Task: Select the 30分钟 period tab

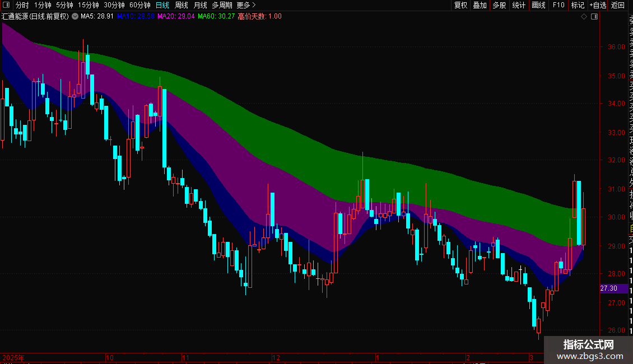Action: (114, 5)
